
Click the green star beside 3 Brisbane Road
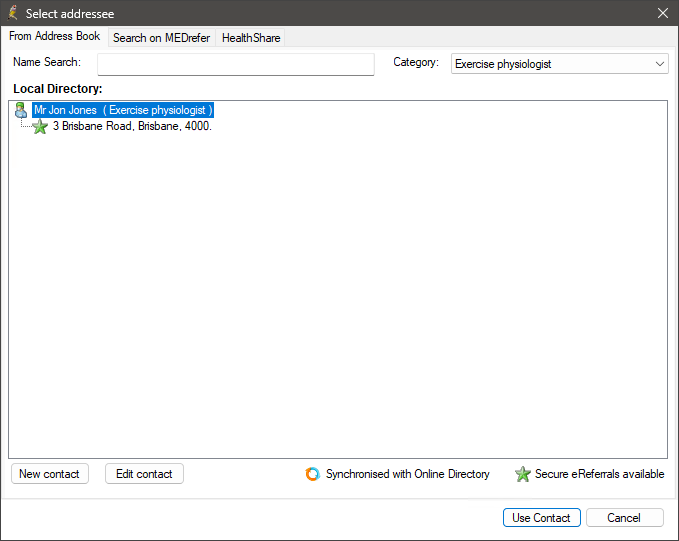pyautogui.click(x=40, y=127)
